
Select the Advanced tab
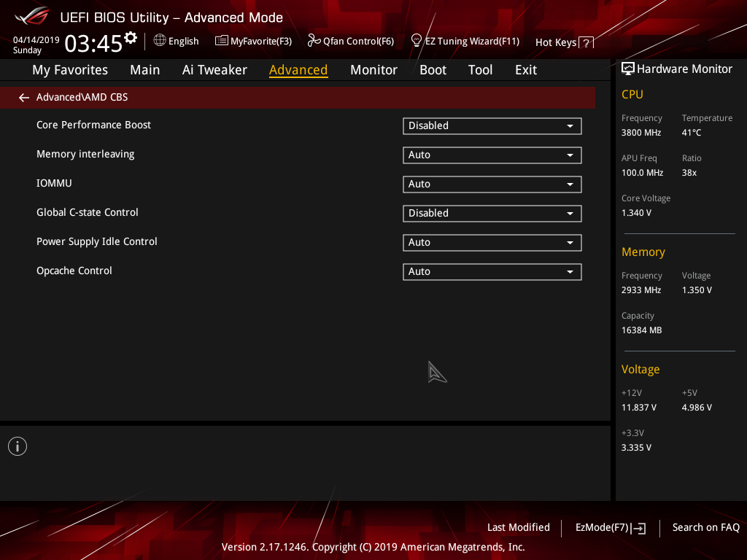coord(298,70)
